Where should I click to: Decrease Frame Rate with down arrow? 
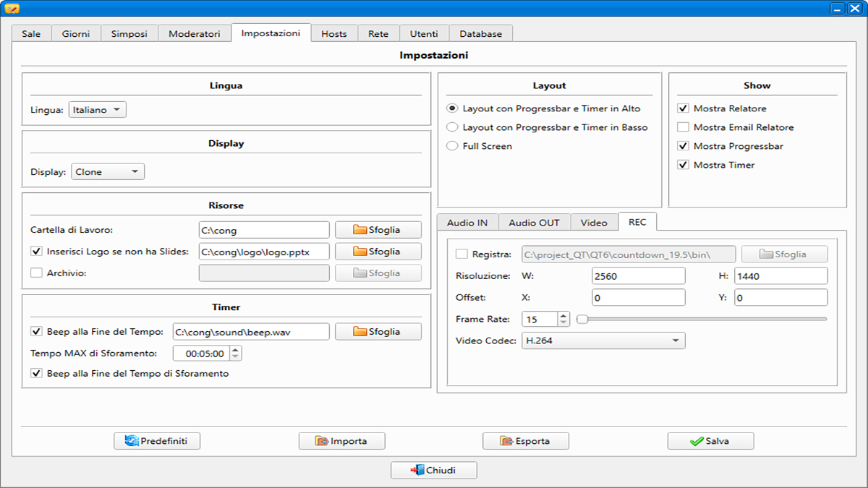coord(564,322)
